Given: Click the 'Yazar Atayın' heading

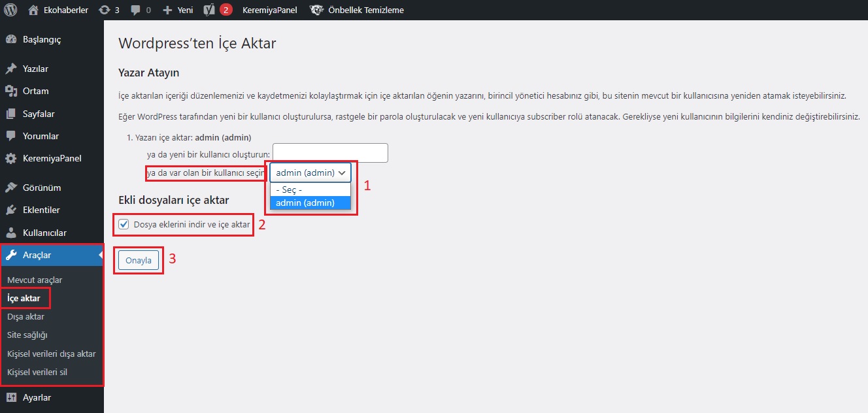Looking at the screenshot, I should 148,73.
